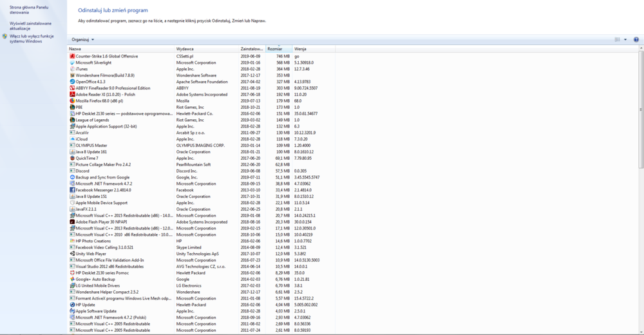
Task: Click the Backup and Sync from Google icon
Action: 72,177
